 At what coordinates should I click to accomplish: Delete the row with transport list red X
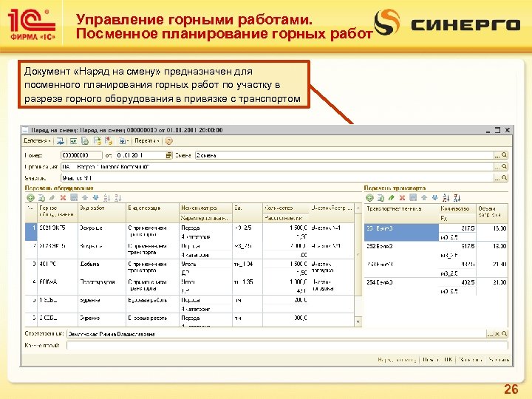[402, 198]
